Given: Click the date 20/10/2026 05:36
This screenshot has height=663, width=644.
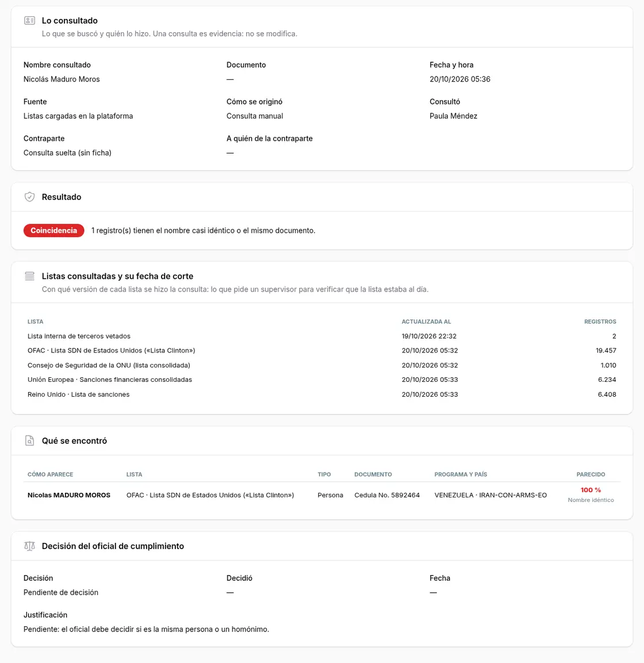Looking at the screenshot, I should click(460, 79).
